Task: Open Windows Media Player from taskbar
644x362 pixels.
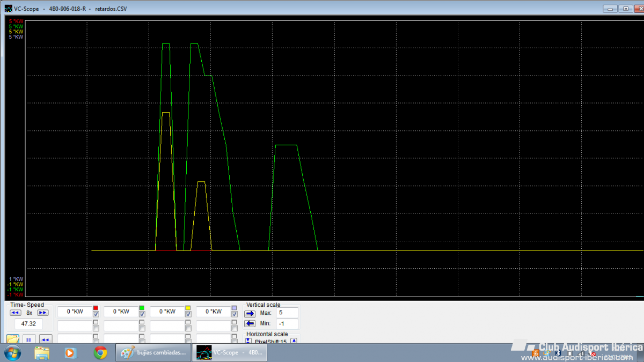Action: pos(70,352)
